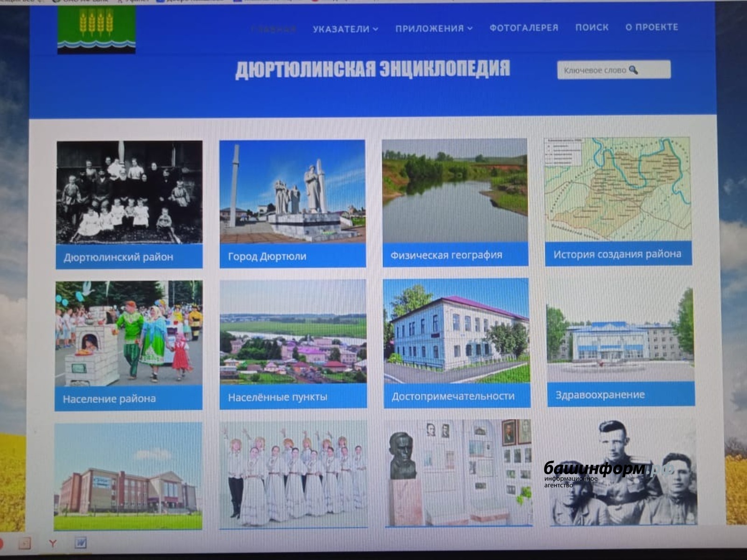Click the hospital building photo thumbnail
The image size is (747, 560).
620,329
